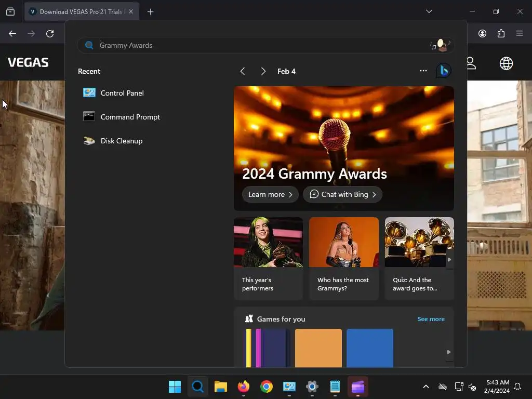Open Settings gear app on the taskbar
Screen dimensions: 532x399
[312, 387]
